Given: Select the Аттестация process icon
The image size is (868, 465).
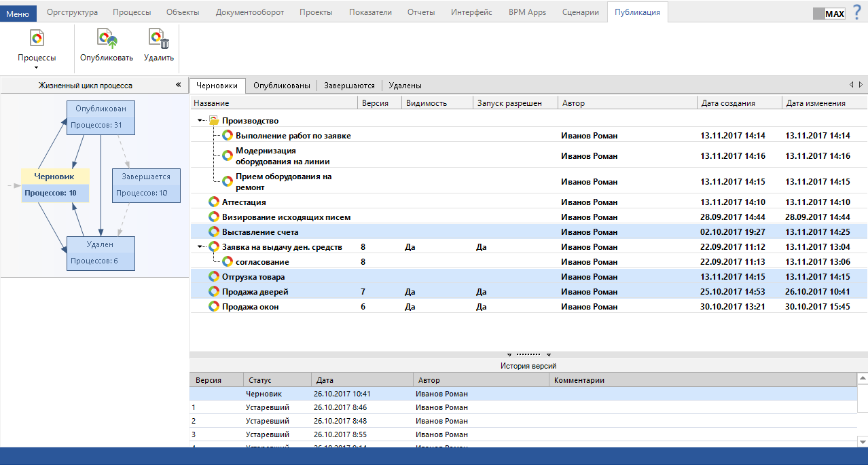Looking at the screenshot, I should [x=214, y=202].
